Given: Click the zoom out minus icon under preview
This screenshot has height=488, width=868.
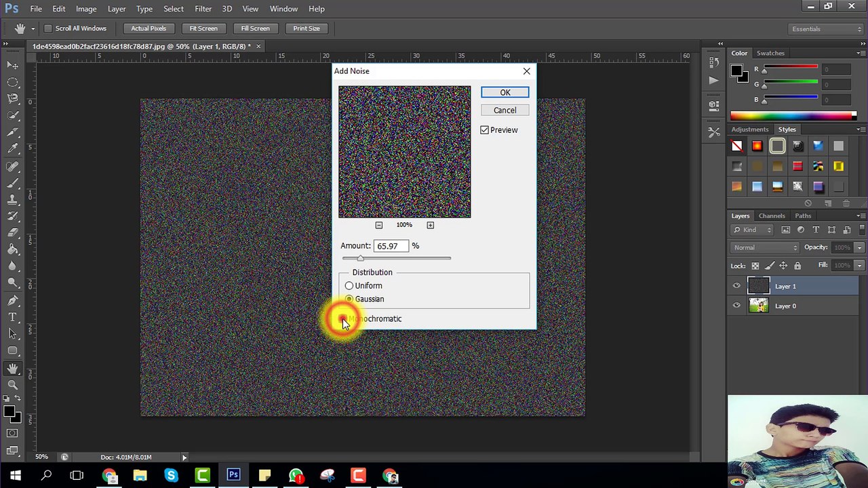Looking at the screenshot, I should tap(379, 225).
